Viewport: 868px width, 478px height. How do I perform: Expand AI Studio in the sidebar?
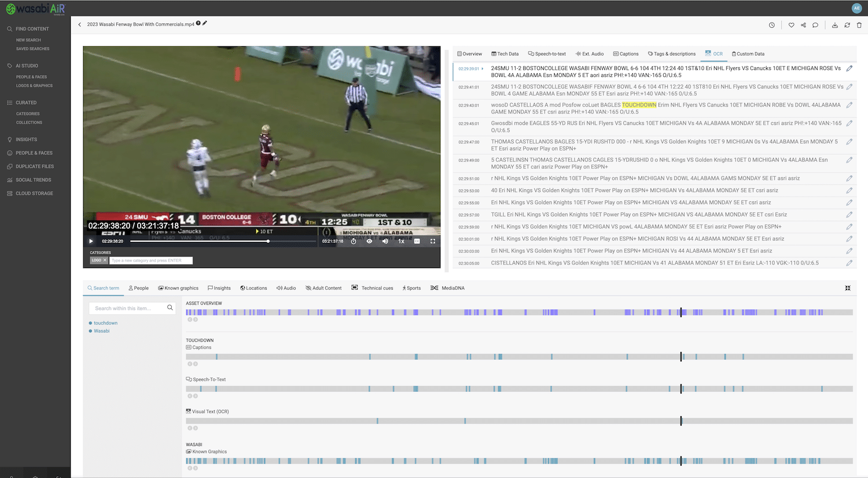23,66
